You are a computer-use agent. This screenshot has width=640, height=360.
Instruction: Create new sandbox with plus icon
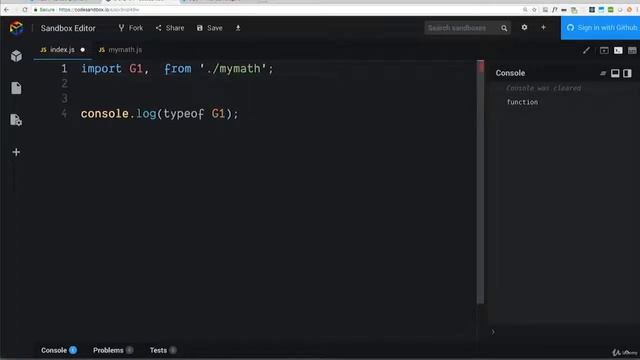click(x=543, y=27)
